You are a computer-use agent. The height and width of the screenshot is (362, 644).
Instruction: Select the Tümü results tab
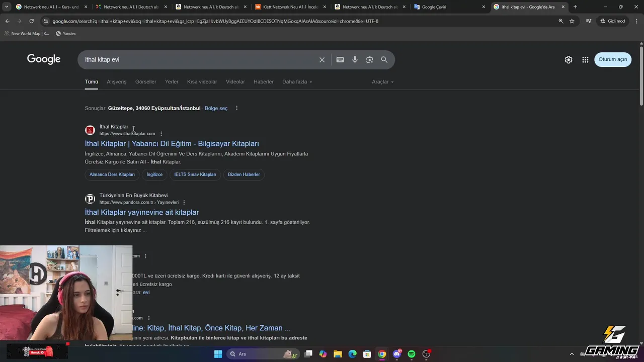pyautogui.click(x=91, y=82)
